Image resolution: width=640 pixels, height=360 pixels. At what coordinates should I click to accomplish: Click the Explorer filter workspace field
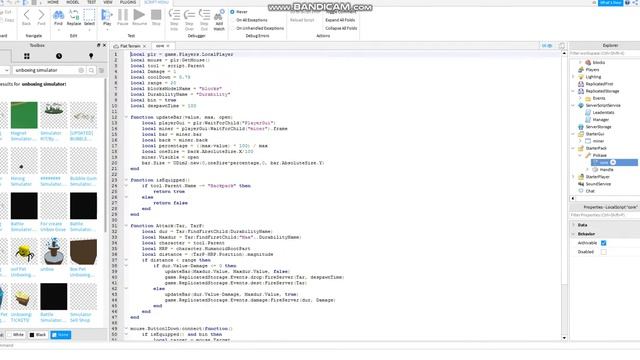604,53
